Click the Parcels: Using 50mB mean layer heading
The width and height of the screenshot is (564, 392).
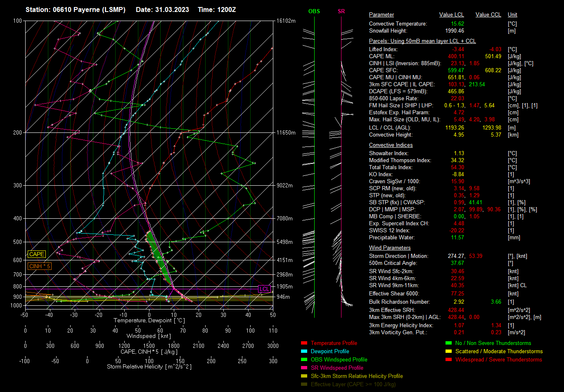(422, 41)
